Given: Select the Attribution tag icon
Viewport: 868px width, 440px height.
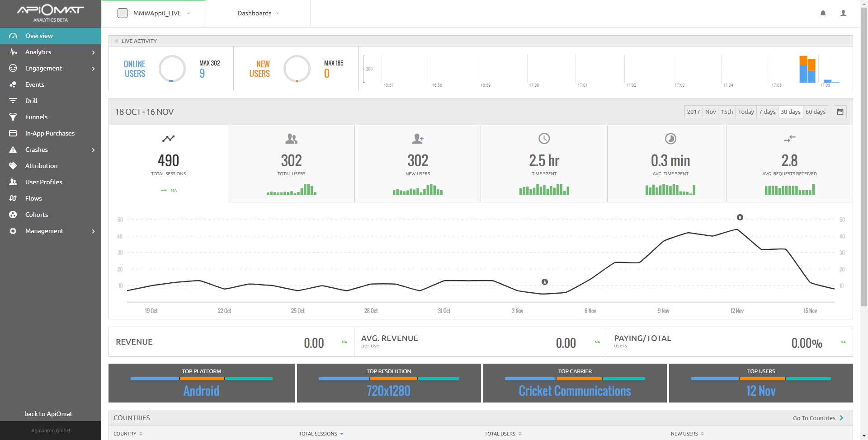Looking at the screenshot, I should click(13, 166).
